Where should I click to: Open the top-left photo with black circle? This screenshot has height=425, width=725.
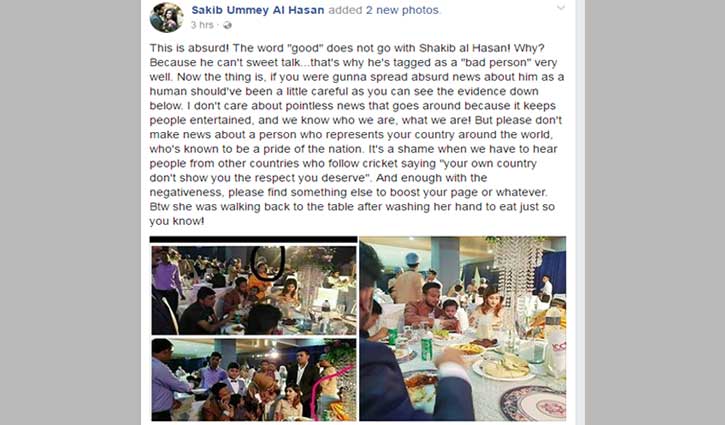[x=254, y=290]
